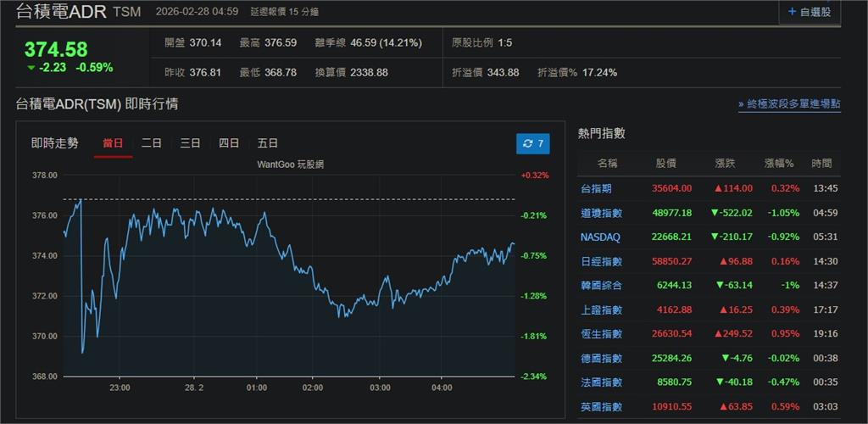Click the 台指期 price 35604.00
Screen dimensions: 868x424
tap(671, 188)
